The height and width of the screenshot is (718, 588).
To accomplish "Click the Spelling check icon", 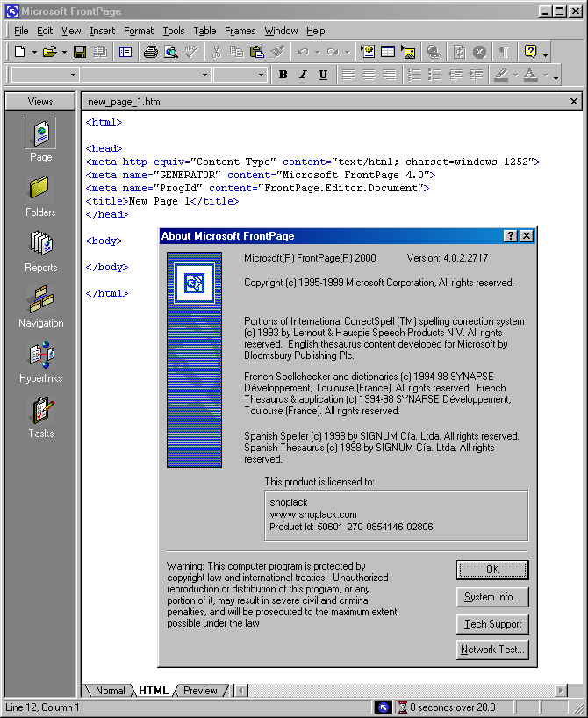I will coord(191,52).
